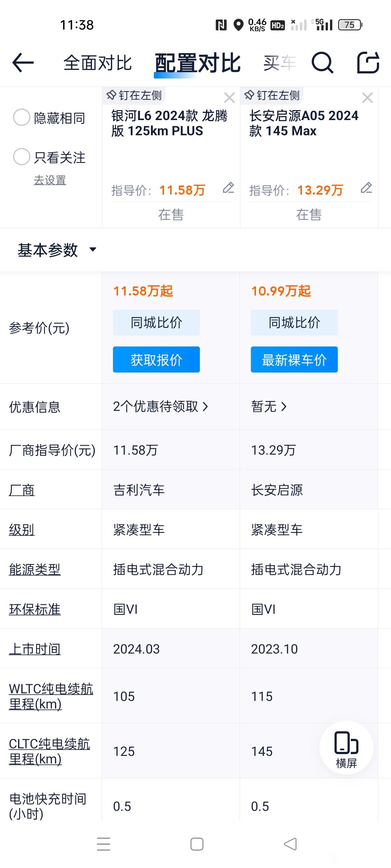Toggle the 只看关注 radio option

click(49, 157)
